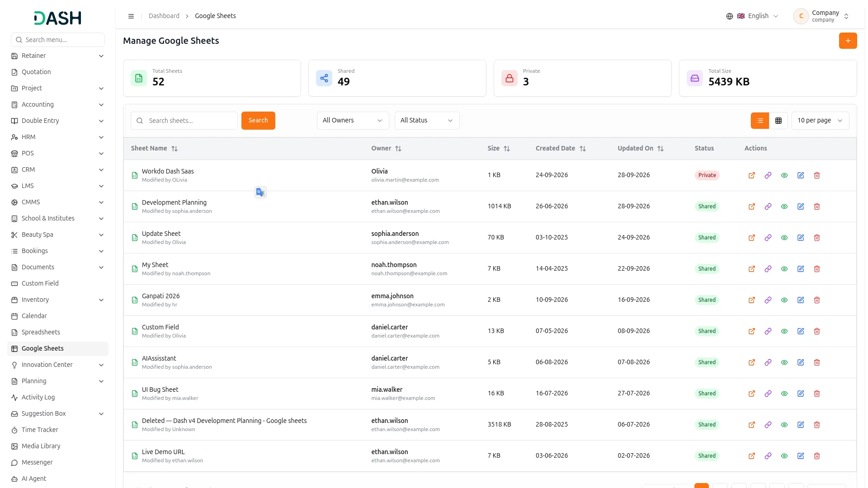
Task: Edit the Development Planning sheet
Action: click(801, 206)
